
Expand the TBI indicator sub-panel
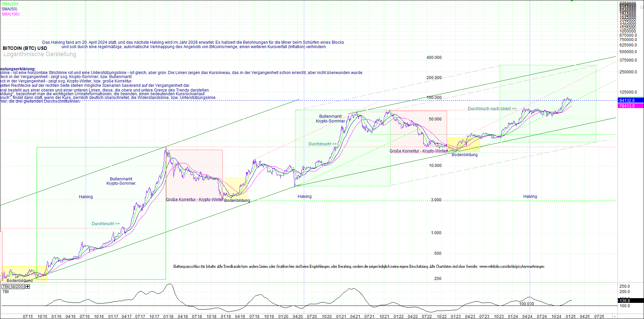[x=5, y=291]
